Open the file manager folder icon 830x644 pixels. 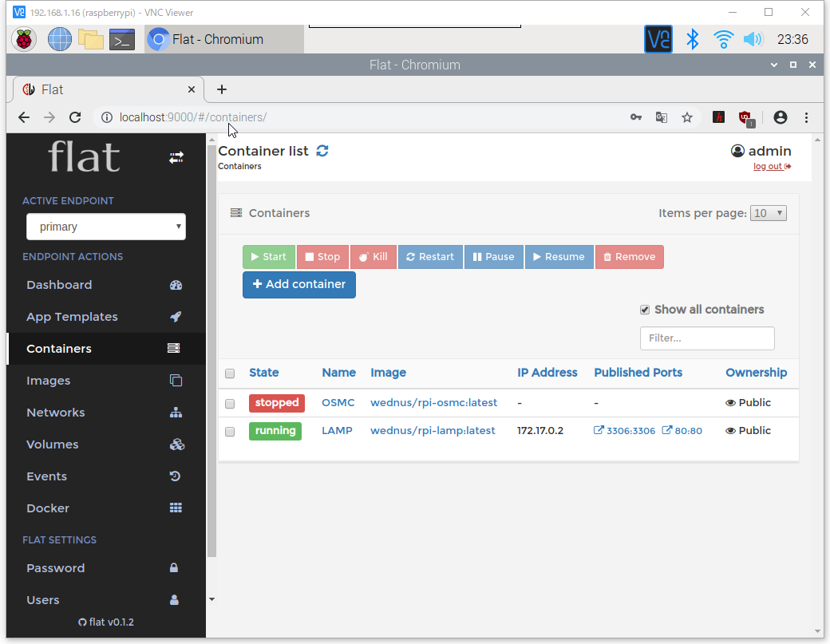[91, 40]
